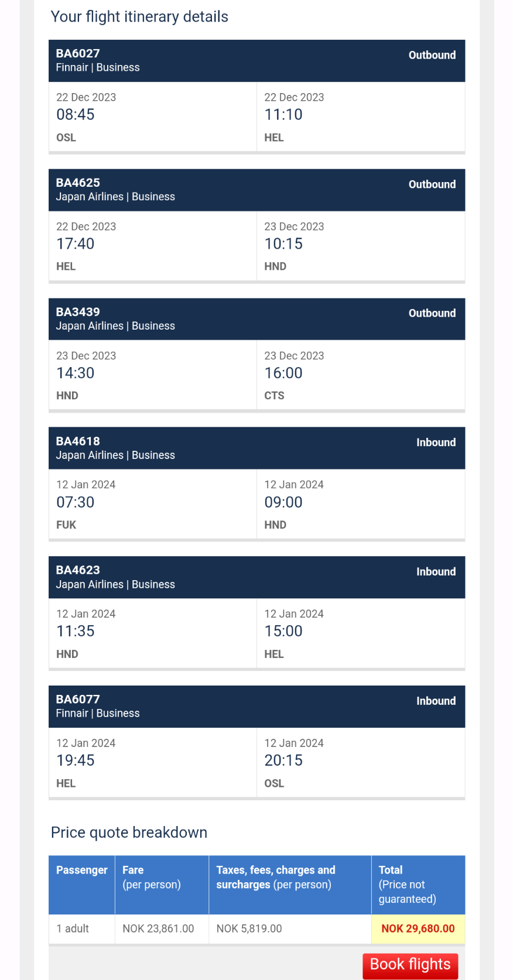The height and width of the screenshot is (980, 513).
Task: Click the 10:15 HND arrival cell
Action: coord(361,246)
